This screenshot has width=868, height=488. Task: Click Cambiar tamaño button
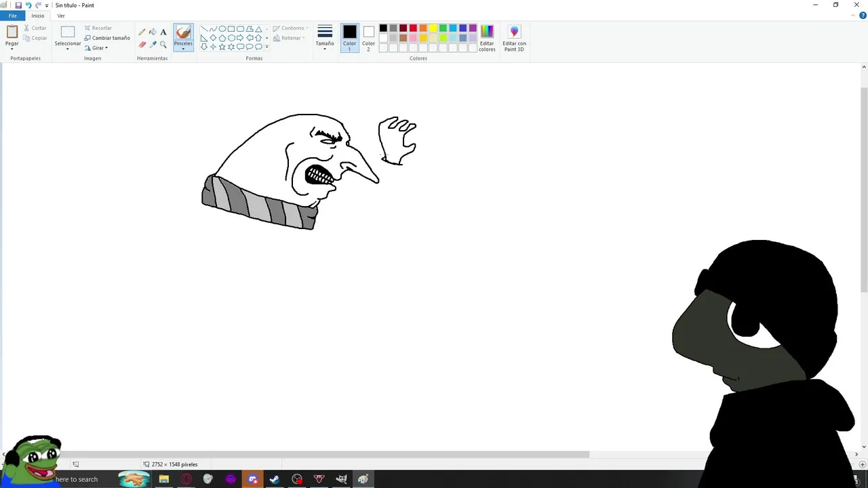[x=107, y=38]
